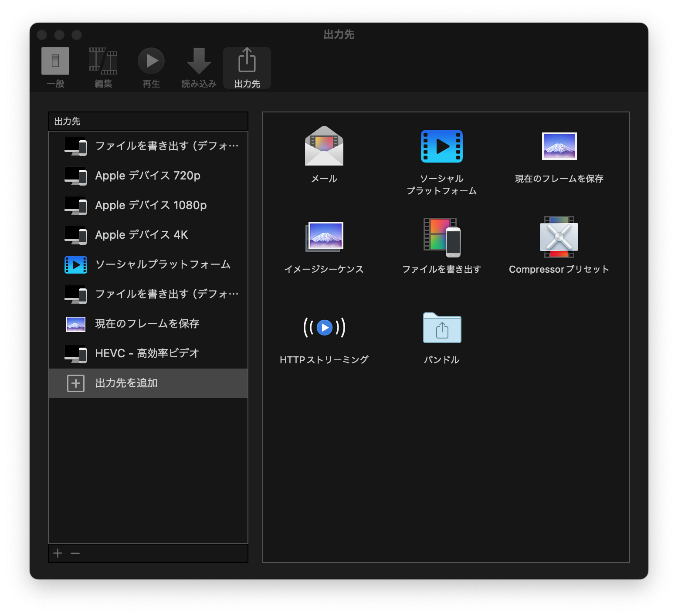Select Apple デバイス 720p in the list

tap(148, 176)
